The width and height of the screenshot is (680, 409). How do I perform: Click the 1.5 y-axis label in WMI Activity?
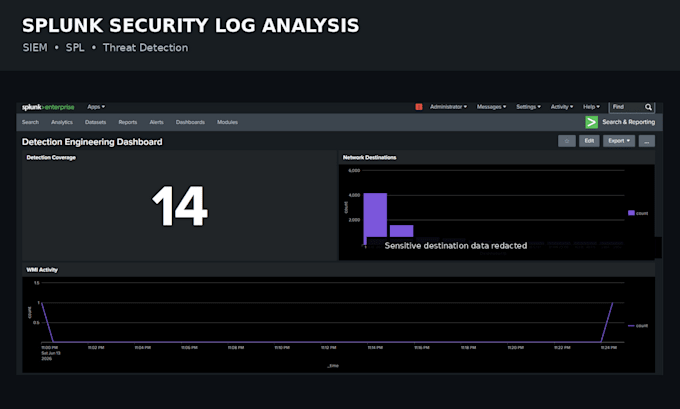pyautogui.click(x=36, y=283)
